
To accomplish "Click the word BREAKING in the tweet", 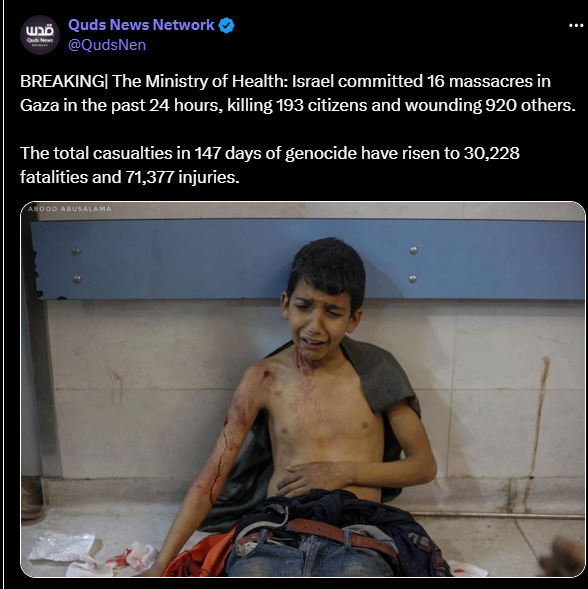I will [x=62, y=82].
